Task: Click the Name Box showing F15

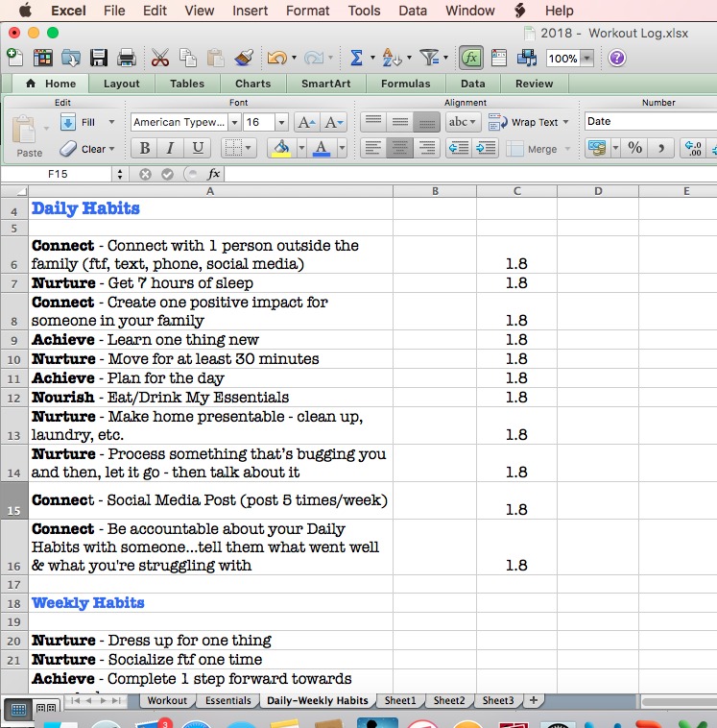Action: (57, 174)
